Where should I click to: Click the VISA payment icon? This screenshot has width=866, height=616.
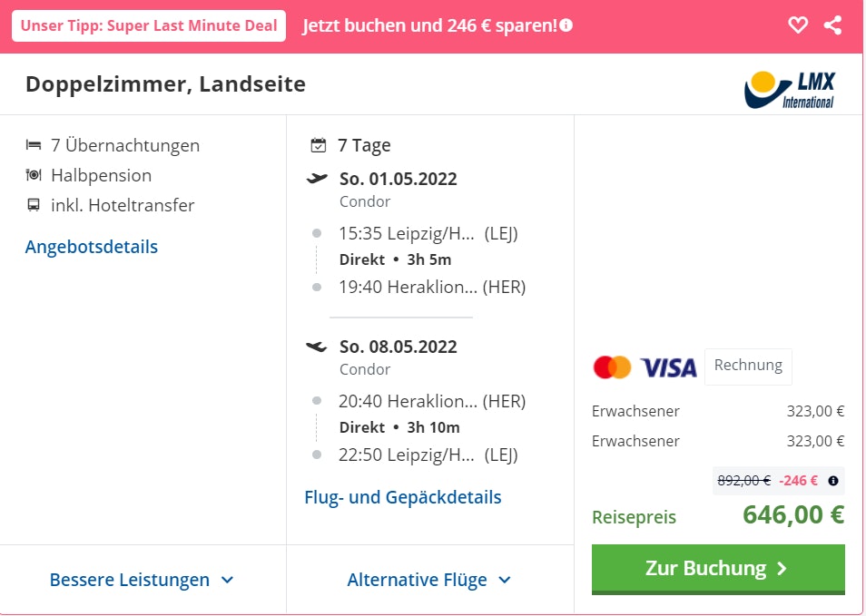669,367
